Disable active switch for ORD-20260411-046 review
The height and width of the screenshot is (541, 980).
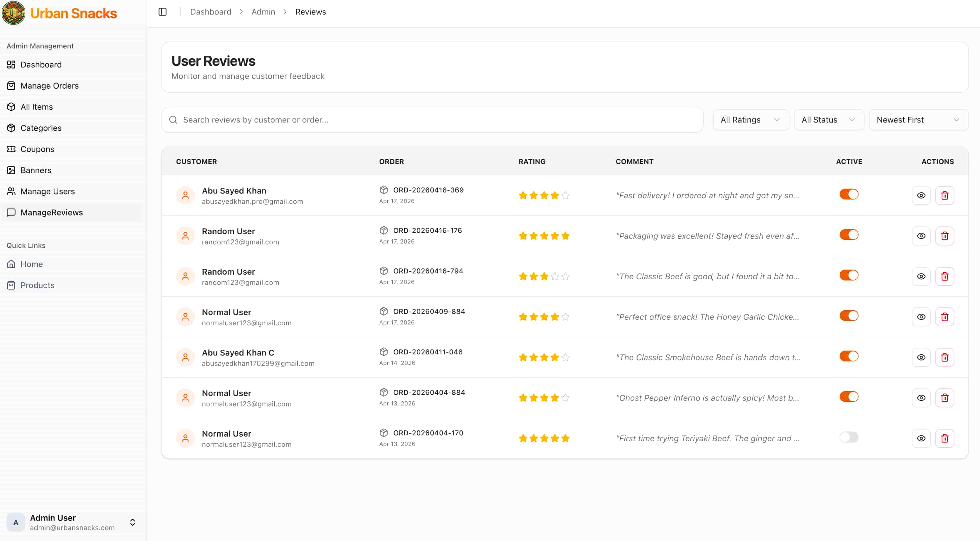pos(849,356)
